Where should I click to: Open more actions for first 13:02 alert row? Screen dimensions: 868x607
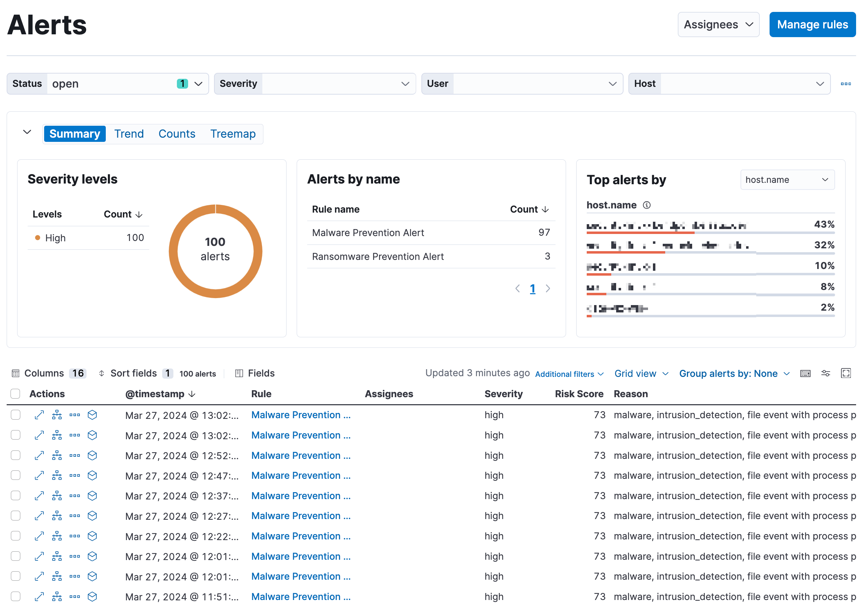tap(75, 415)
